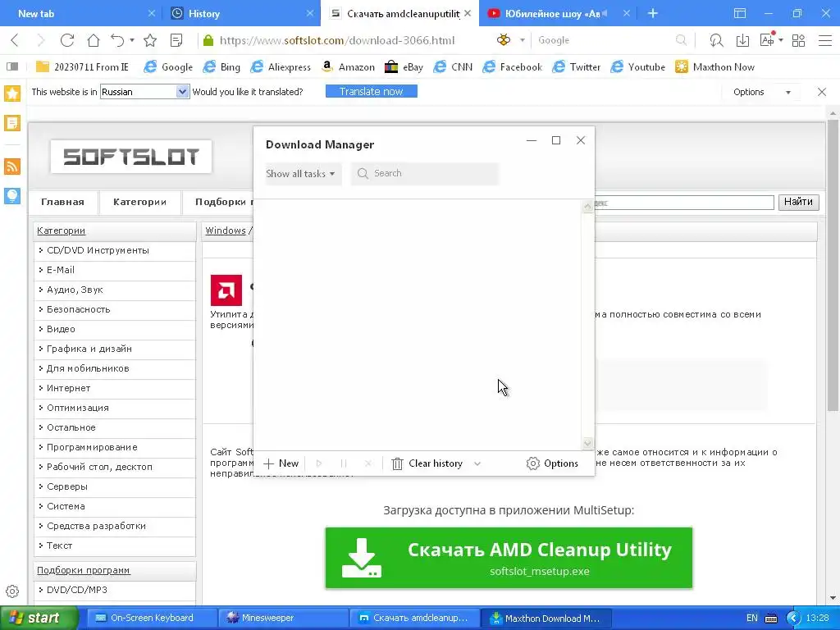Screen dimensions: 840x630
Task: Click the AMD logo thumbnail
Action: [x=226, y=290]
